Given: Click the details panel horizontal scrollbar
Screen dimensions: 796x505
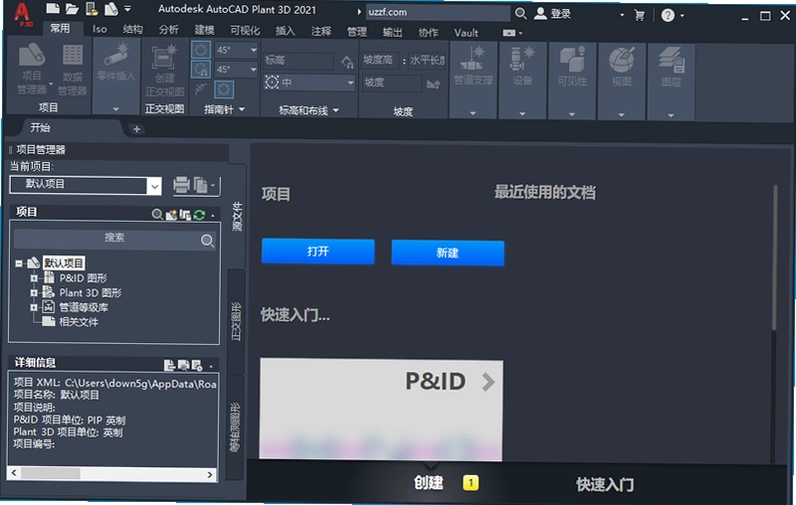Looking at the screenshot, I should (x=112, y=474).
